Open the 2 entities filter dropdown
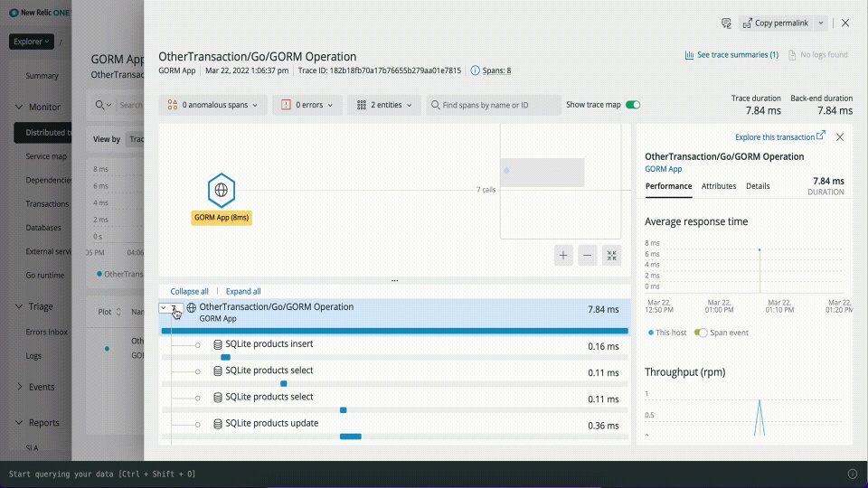The width and height of the screenshot is (868, 488). (384, 105)
